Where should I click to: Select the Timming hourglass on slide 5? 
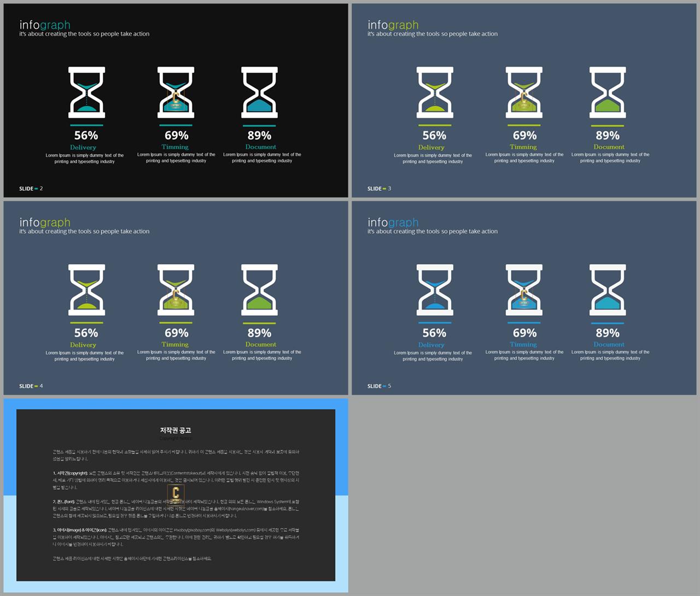[524, 290]
